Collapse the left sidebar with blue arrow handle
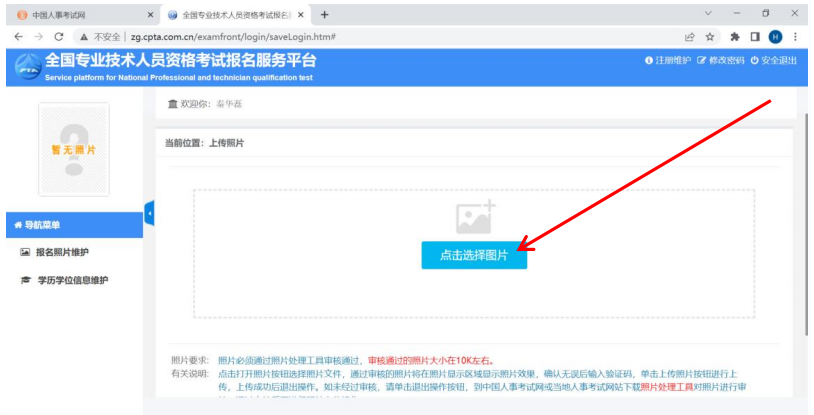This screenshot has width=814, height=415. pyautogui.click(x=150, y=213)
